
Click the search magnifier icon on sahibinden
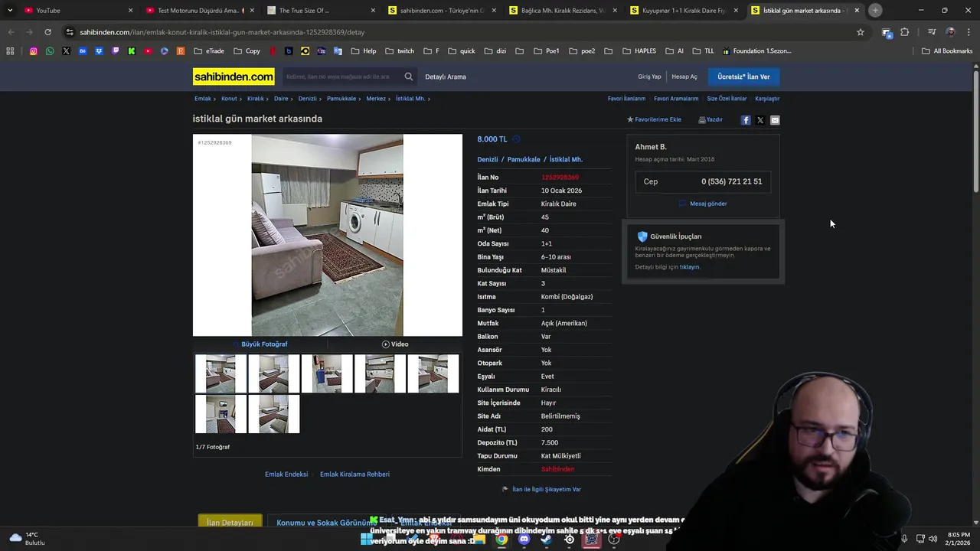pos(409,77)
